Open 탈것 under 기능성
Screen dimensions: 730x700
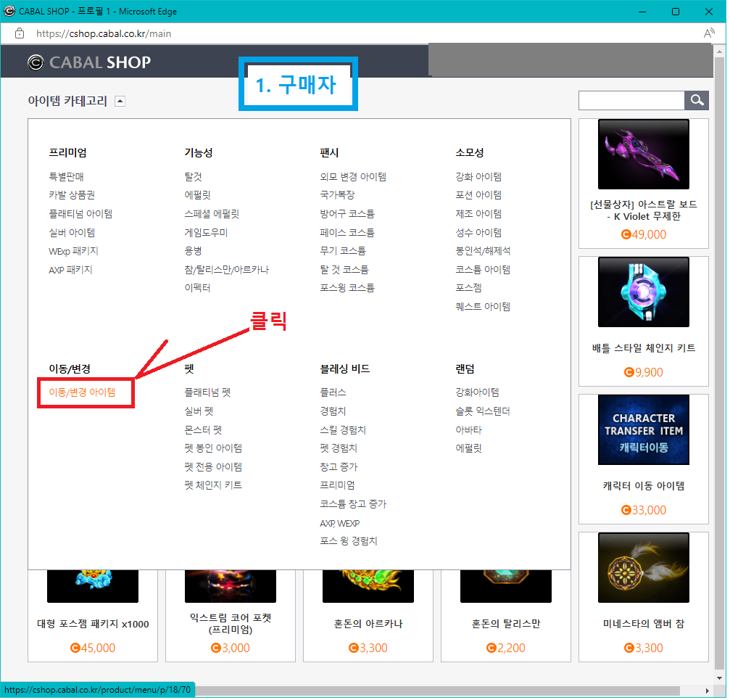coord(194,178)
